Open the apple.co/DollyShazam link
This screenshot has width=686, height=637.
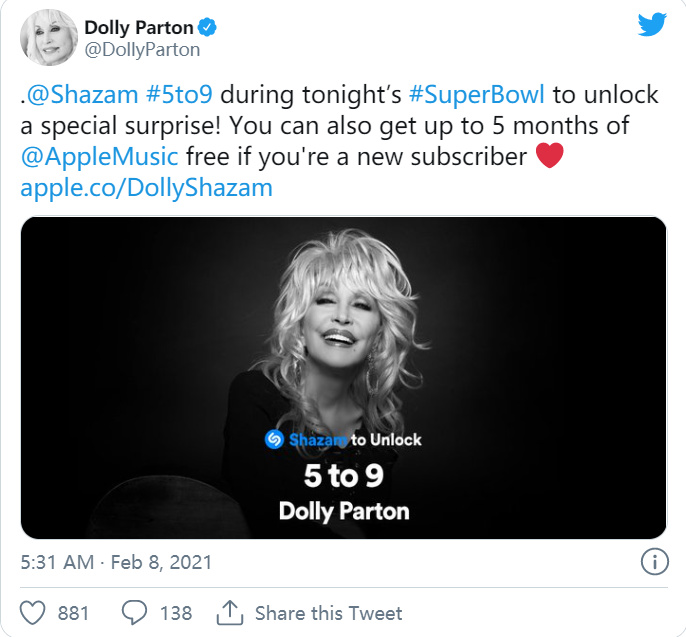(x=146, y=187)
